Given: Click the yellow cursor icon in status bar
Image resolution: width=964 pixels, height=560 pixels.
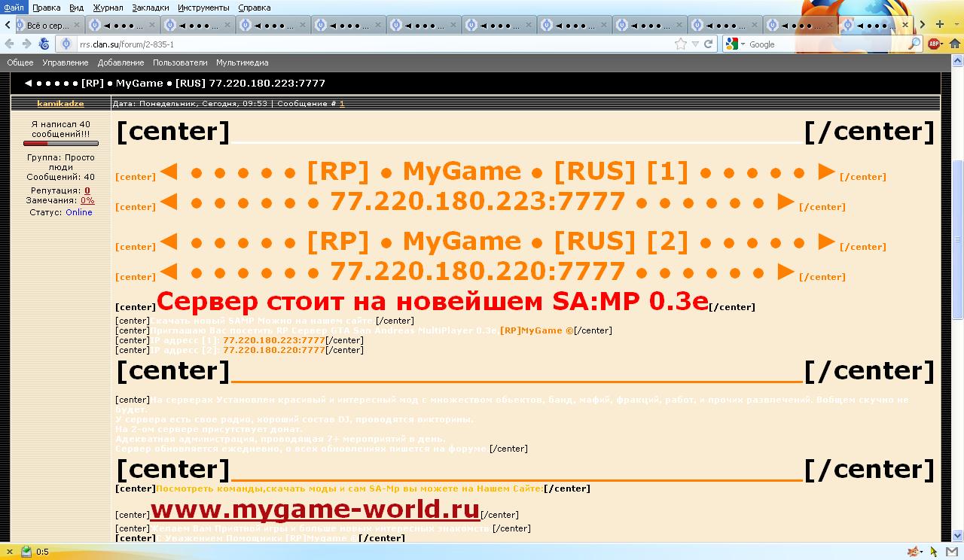Looking at the screenshot, I should [x=935, y=552].
